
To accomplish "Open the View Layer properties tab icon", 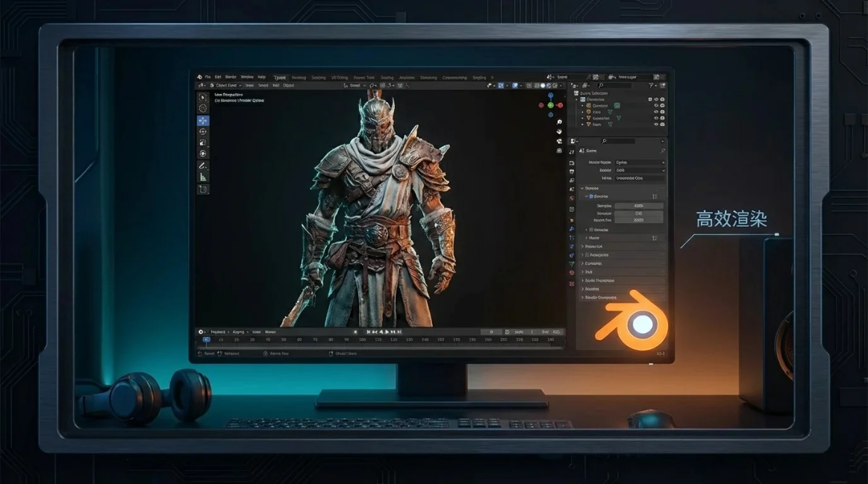I will [572, 180].
